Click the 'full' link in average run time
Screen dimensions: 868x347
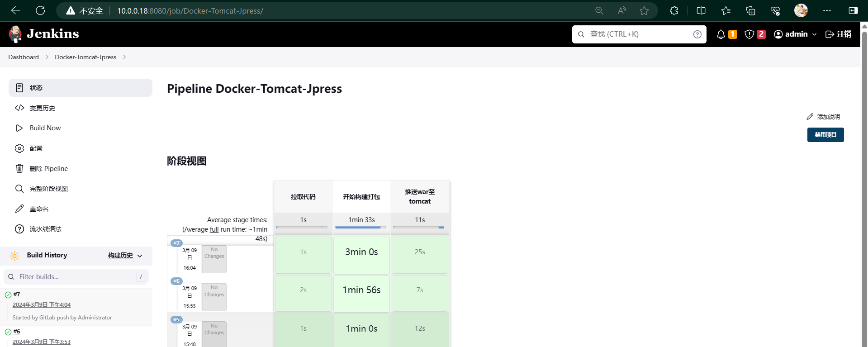pyautogui.click(x=214, y=229)
